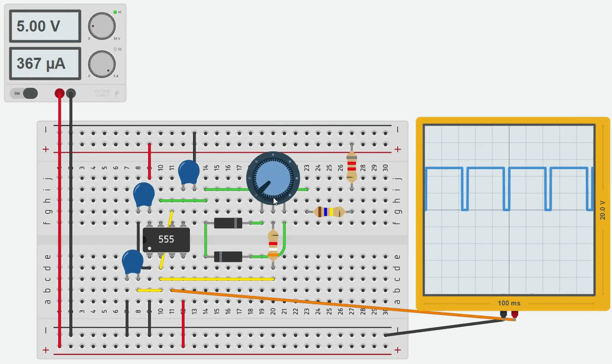This screenshot has width=612, height=364.
Task: Select the oscilloscope red probe terminal
Action: 515,314
